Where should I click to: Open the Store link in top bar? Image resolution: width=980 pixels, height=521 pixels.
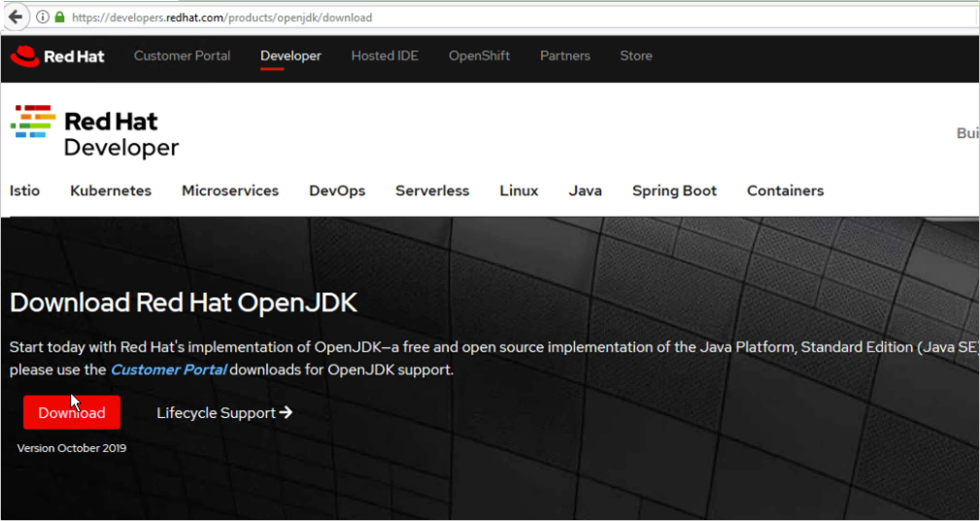click(636, 55)
